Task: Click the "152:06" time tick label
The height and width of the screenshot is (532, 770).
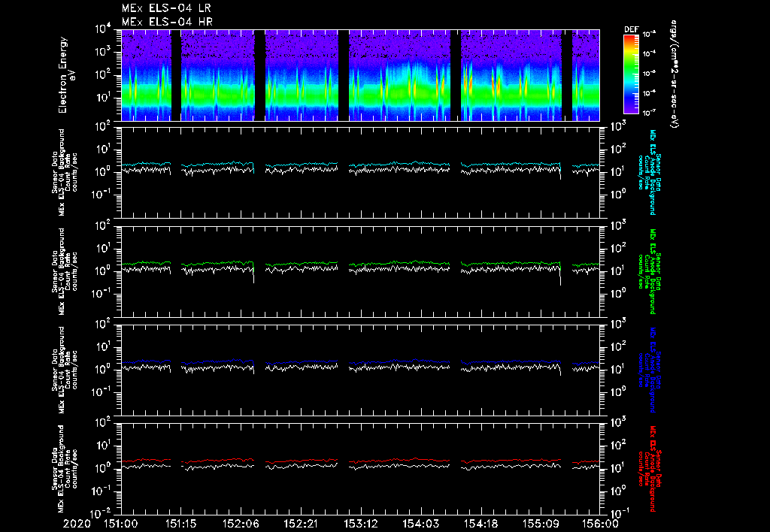Action: pyautogui.click(x=241, y=524)
